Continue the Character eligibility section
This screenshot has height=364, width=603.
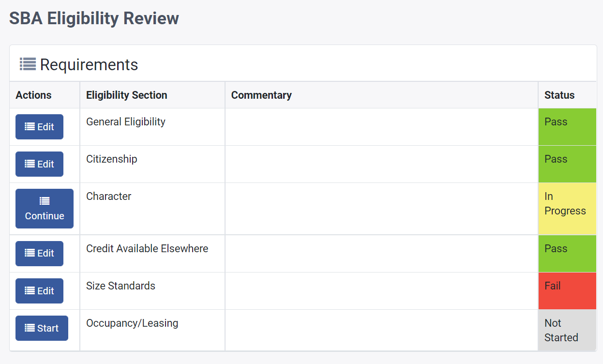tap(45, 209)
